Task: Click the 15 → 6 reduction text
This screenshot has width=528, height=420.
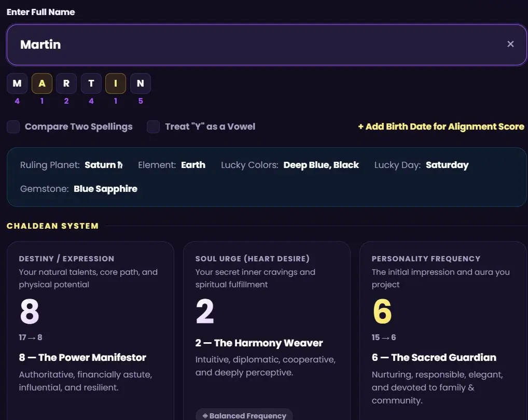Action: pos(384,337)
